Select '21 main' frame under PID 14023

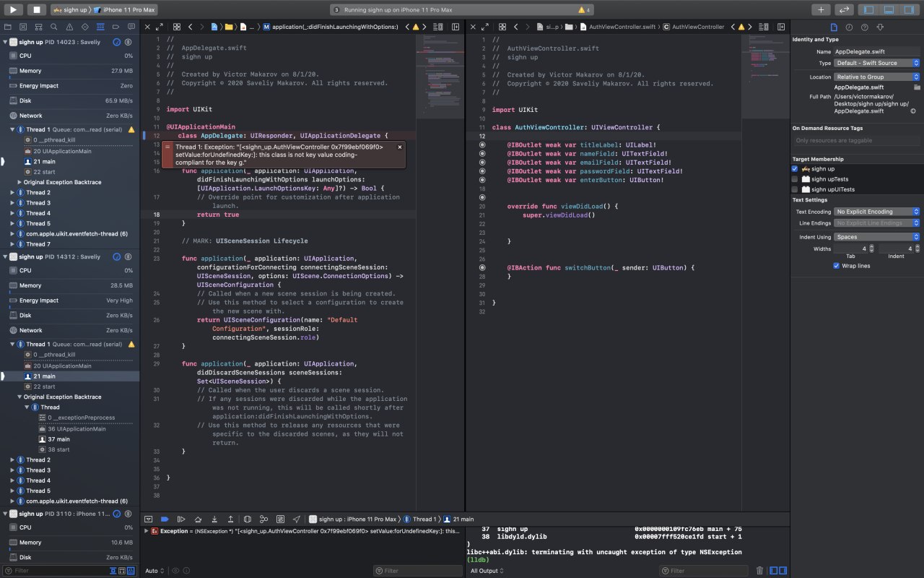[x=70, y=162]
